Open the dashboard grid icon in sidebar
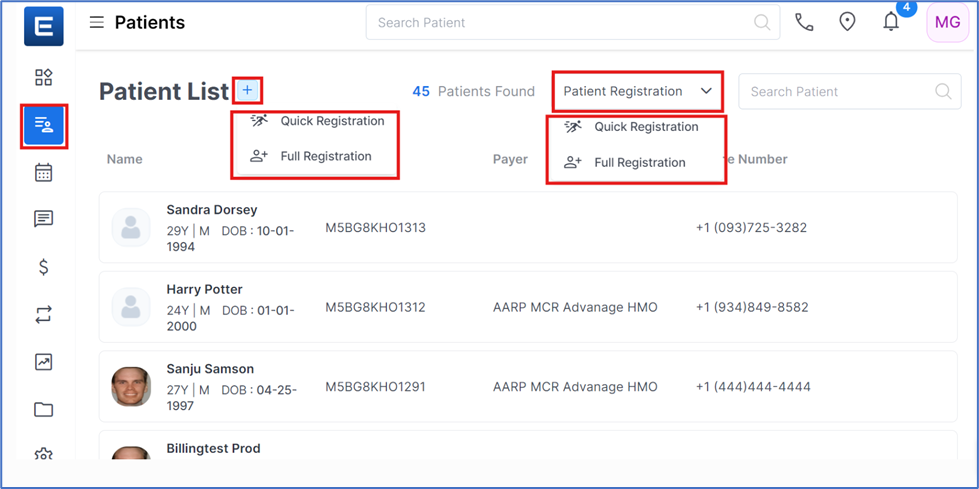 (43, 78)
